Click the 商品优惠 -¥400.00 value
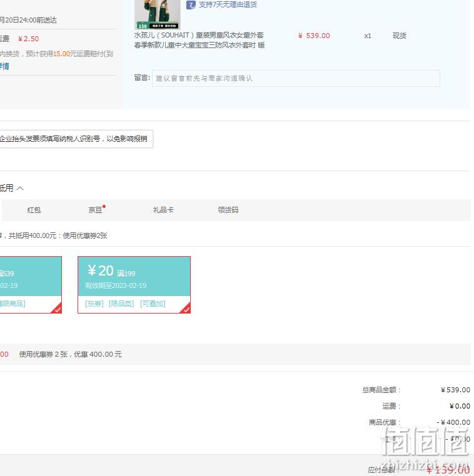Image resolution: width=474 pixels, height=476 pixels. [x=453, y=422]
